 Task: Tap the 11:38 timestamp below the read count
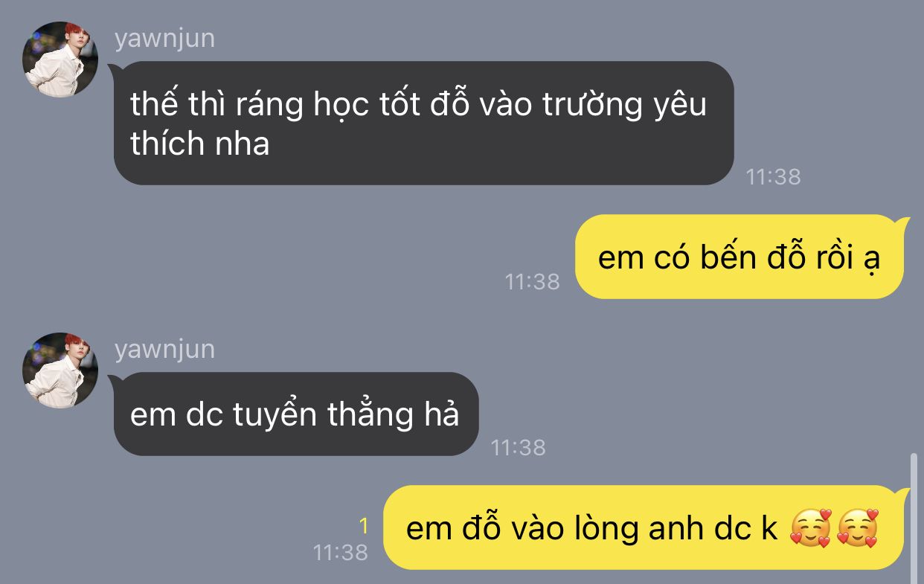tap(340, 553)
